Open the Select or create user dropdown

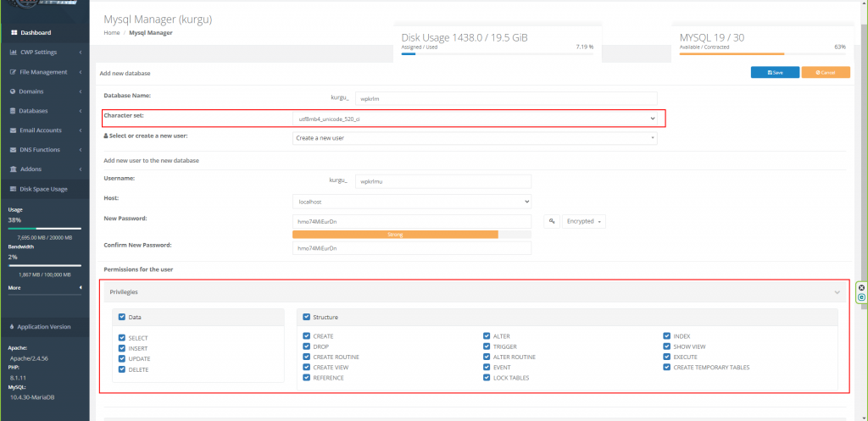click(475, 138)
